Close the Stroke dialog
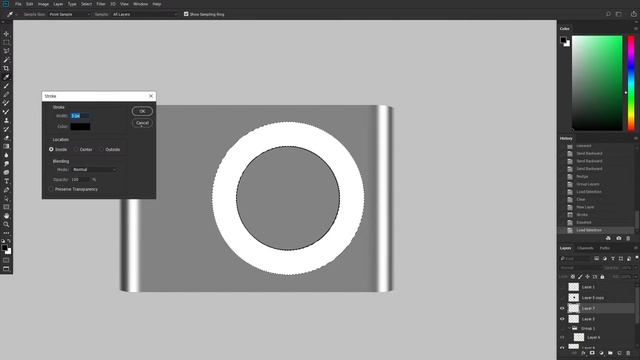 (x=151, y=96)
